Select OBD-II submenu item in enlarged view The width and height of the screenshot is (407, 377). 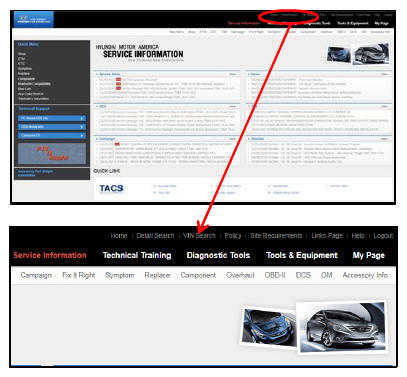point(275,275)
